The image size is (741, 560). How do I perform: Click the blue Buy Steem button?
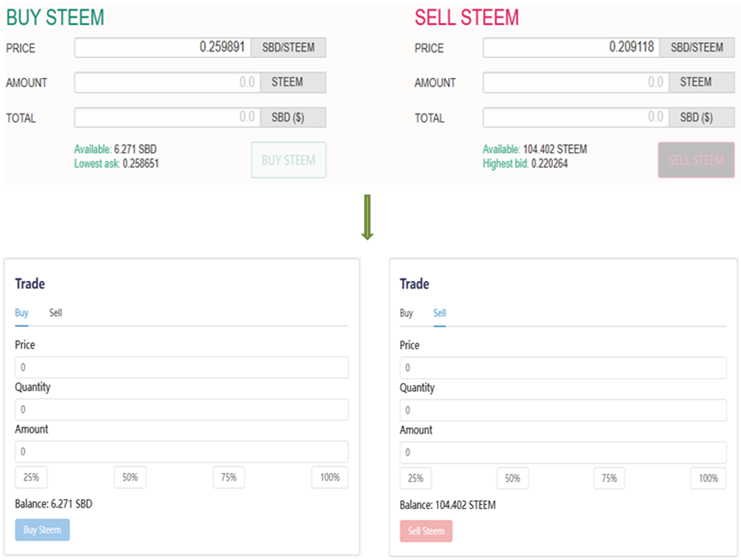pos(42,530)
